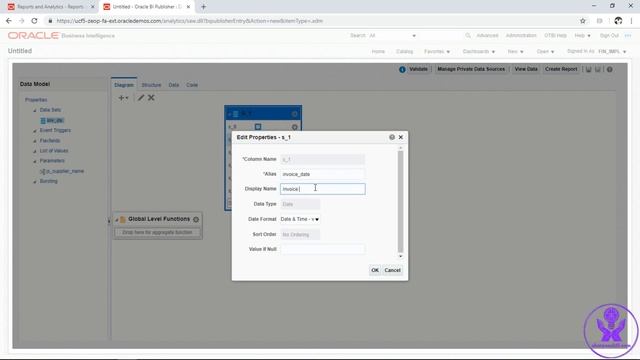Open the Date Format dropdown
This screenshot has width=640, height=360.
300,219
